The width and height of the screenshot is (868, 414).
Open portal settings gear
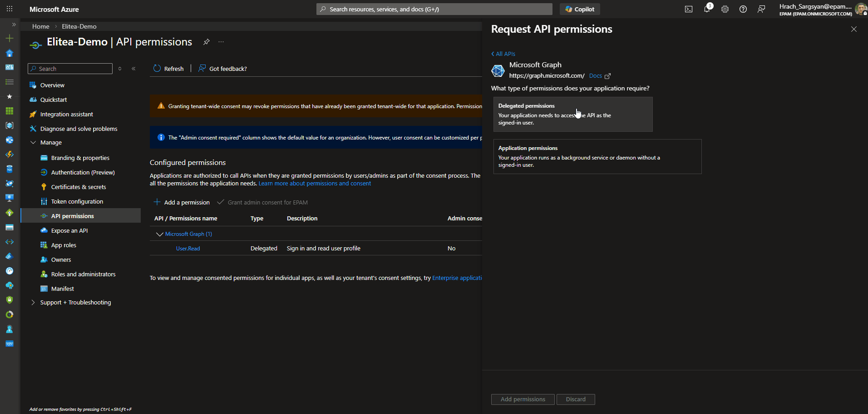tap(725, 9)
